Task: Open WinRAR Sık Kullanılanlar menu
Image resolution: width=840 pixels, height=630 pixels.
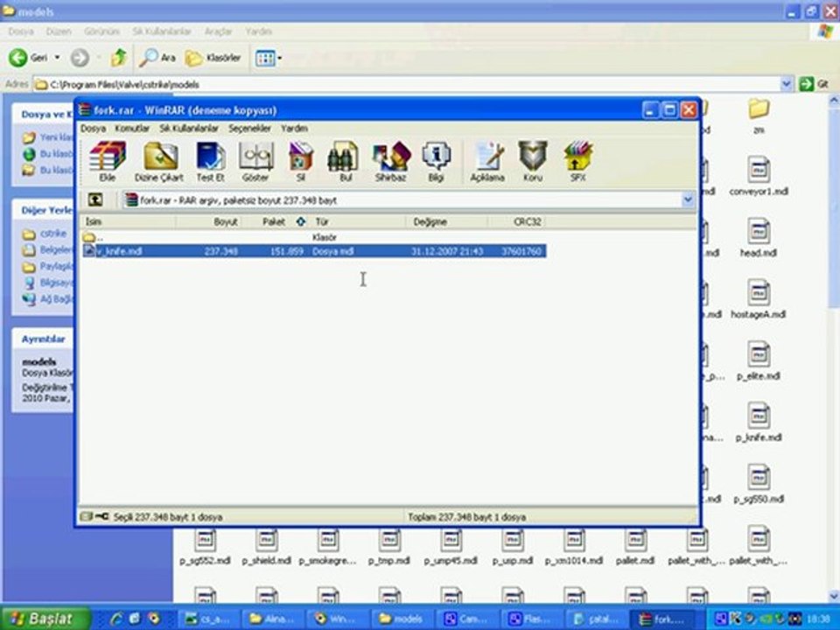Action: pyautogui.click(x=189, y=128)
